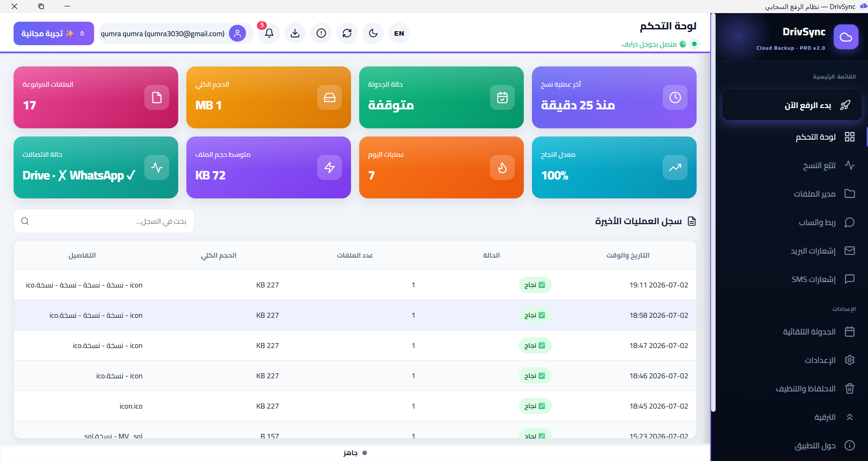
Task: Click the trend icon on معدل النجاح card
Action: click(675, 167)
